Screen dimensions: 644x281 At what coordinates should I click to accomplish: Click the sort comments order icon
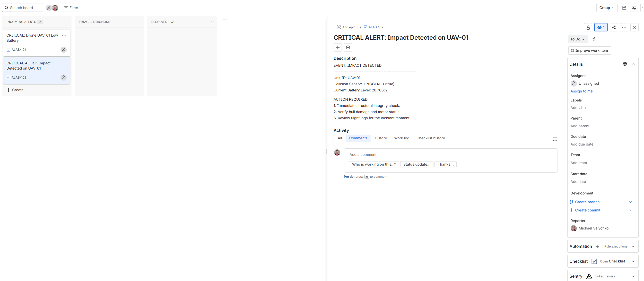click(x=555, y=139)
